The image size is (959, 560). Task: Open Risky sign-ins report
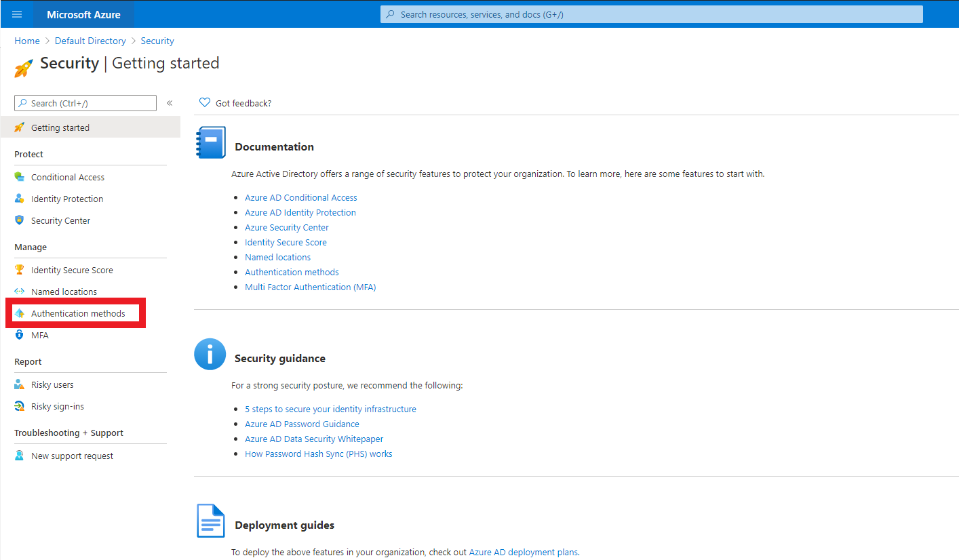[58, 406]
